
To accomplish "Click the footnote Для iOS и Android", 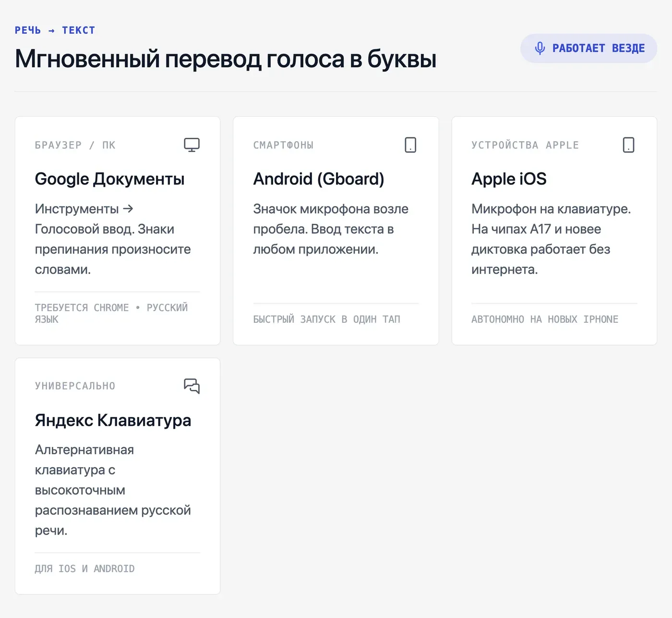I will coord(85,569).
